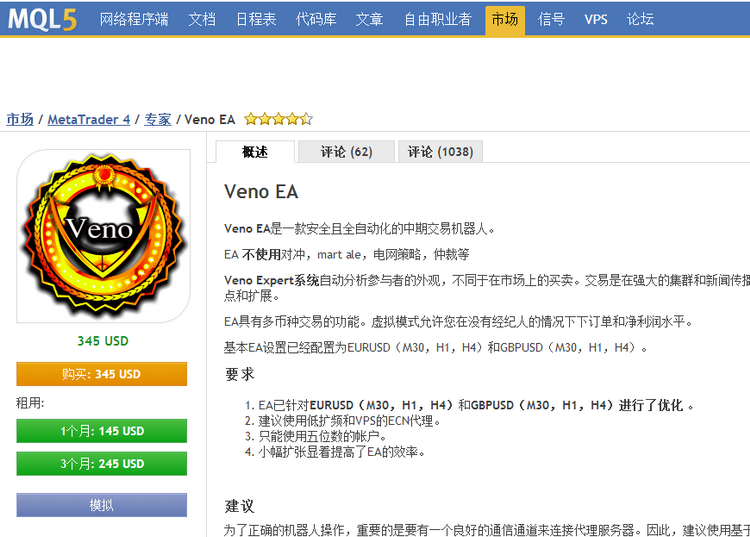
Task: Click the green 345 USD price text
Action: 103,341
